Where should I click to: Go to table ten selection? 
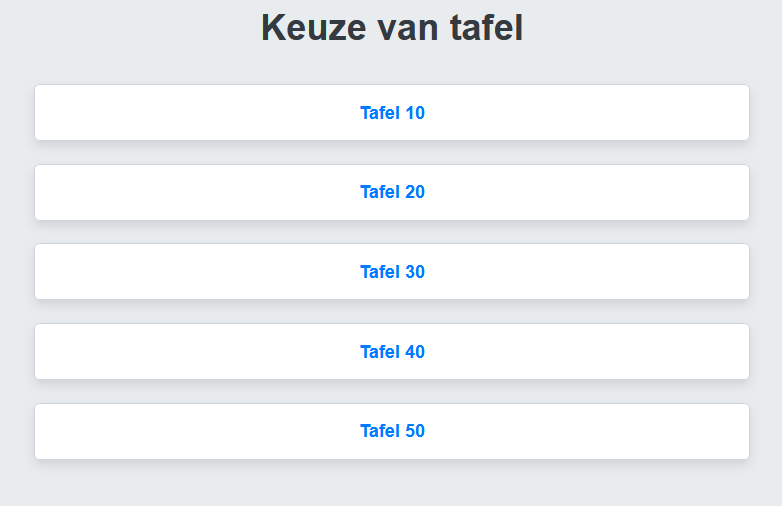(392, 113)
